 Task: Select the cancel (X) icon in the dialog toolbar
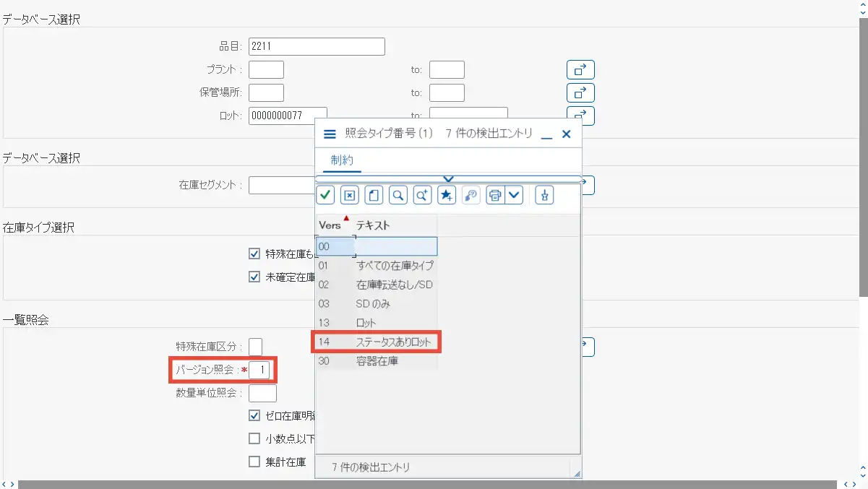(350, 195)
